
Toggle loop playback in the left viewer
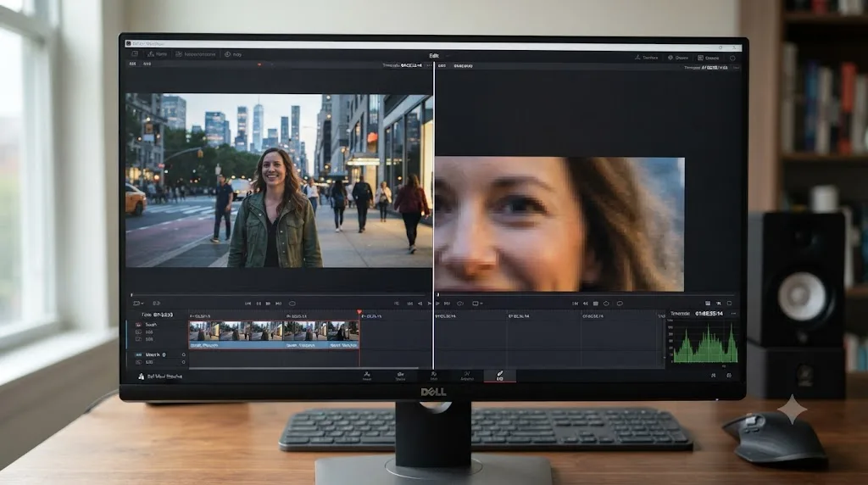coord(292,304)
